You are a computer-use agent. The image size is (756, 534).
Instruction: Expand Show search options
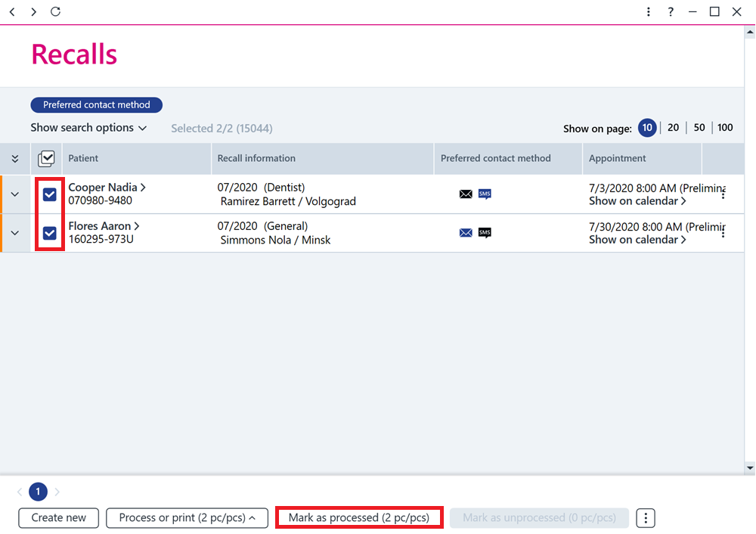[88, 128]
